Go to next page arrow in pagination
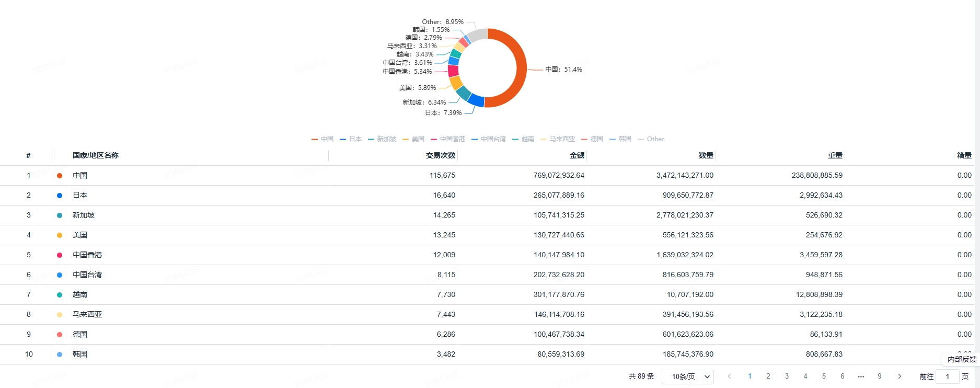 (x=900, y=376)
